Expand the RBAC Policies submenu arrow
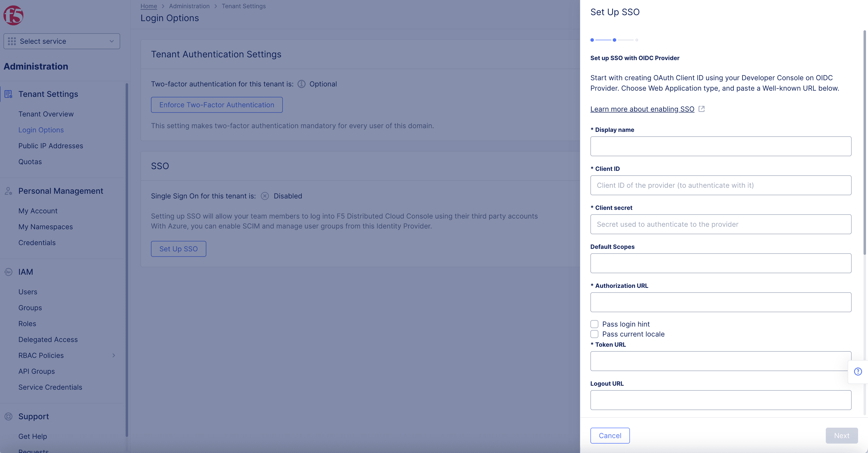This screenshot has height=453, width=868. [x=113, y=355]
